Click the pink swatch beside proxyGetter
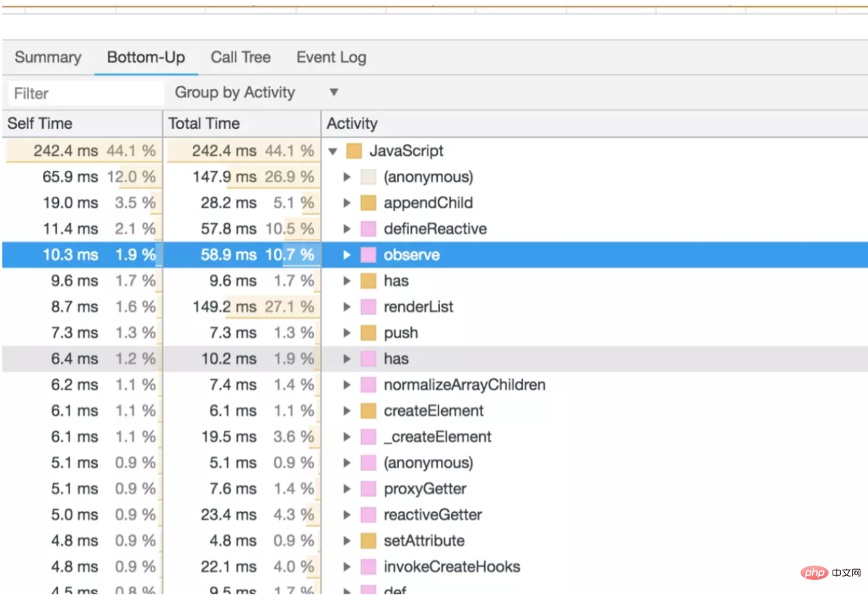Viewport: 868px width, 595px height. [368, 489]
